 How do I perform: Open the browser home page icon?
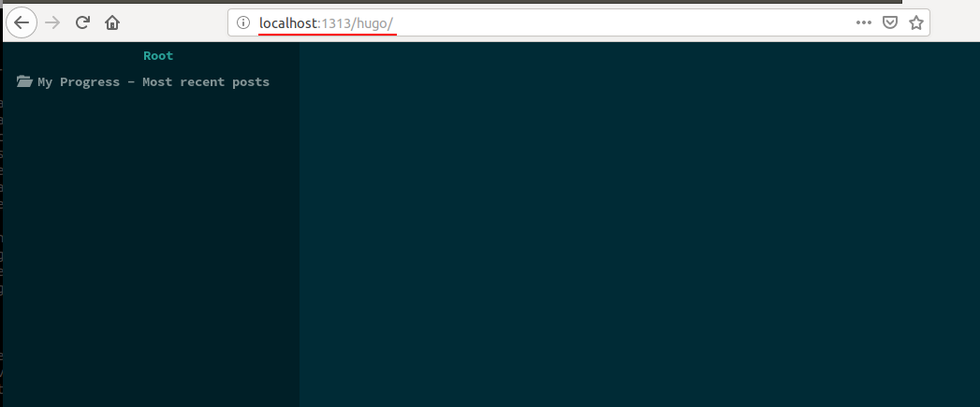click(112, 22)
